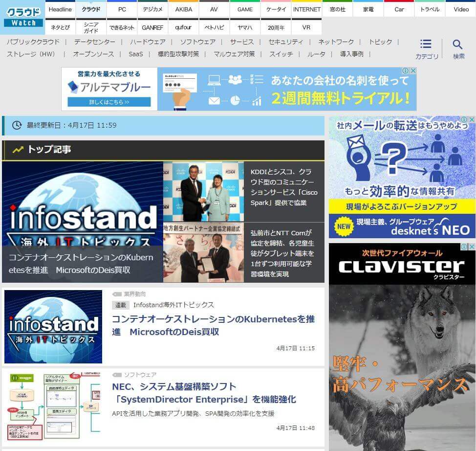Screen dimensions: 476x451
Task: Open the トピック category link
Action: click(380, 42)
